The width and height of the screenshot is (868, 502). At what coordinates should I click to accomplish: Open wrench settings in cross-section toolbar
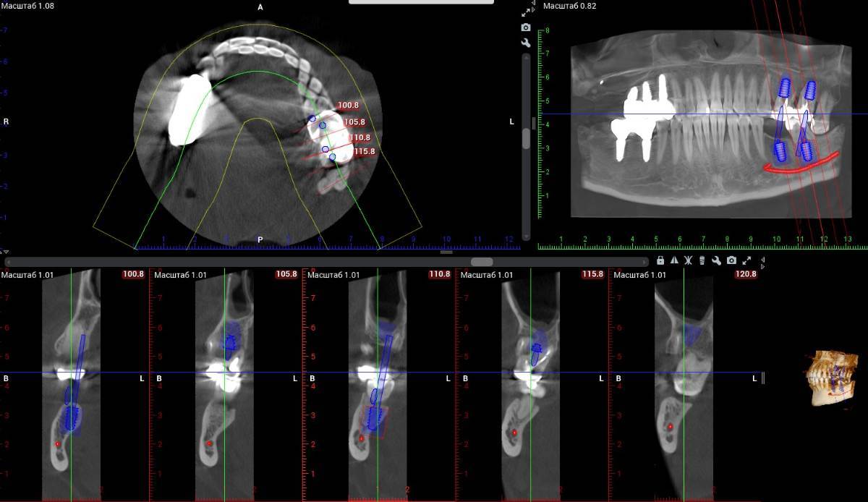pyautogui.click(x=716, y=260)
